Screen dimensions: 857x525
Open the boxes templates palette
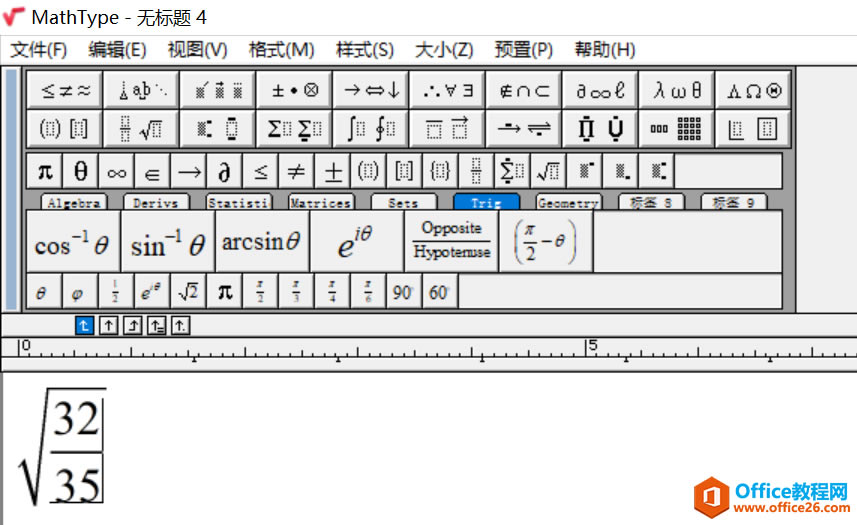tap(753, 129)
